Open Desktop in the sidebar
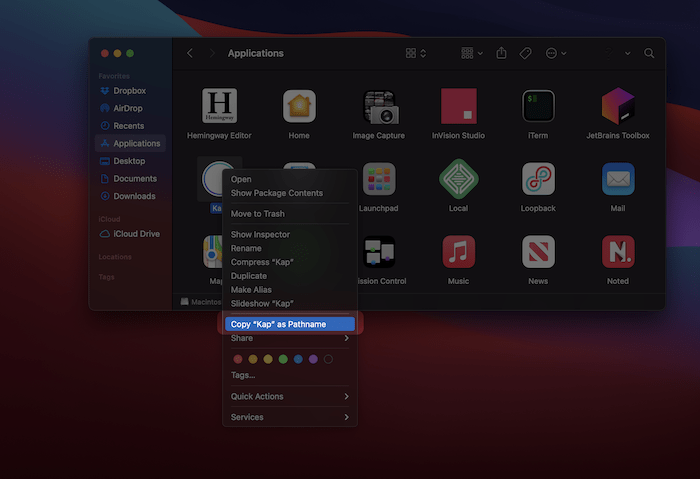The height and width of the screenshot is (479, 700). [130, 161]
